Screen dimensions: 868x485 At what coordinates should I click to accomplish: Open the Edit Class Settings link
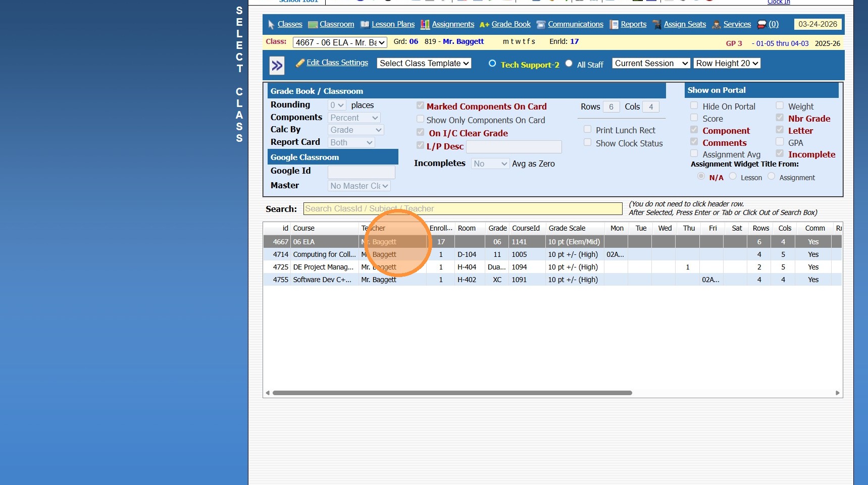click(x=337, y=63)
